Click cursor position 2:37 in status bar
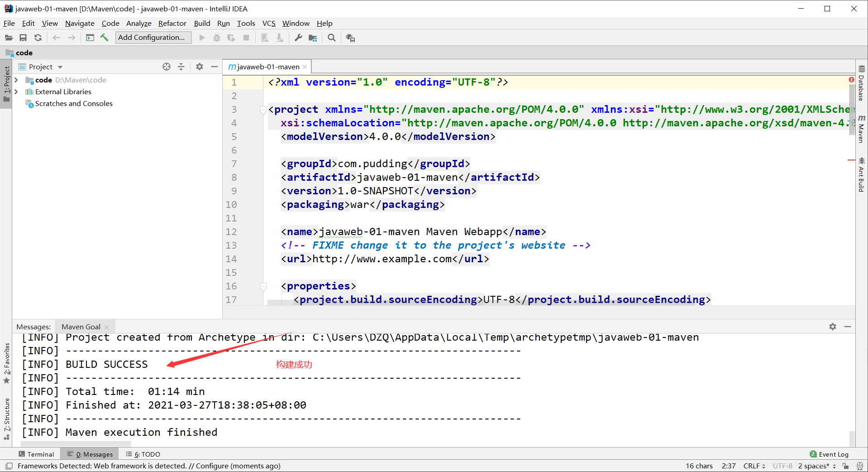The image size is (868, 472). pyautogui.click(x=729, y=466)
